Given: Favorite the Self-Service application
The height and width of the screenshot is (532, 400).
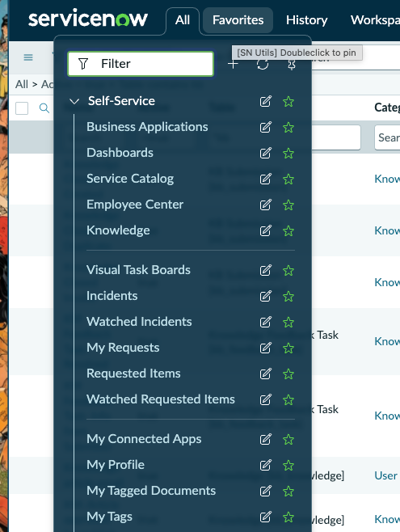Looking at the screenshot, I should (288, 101).
